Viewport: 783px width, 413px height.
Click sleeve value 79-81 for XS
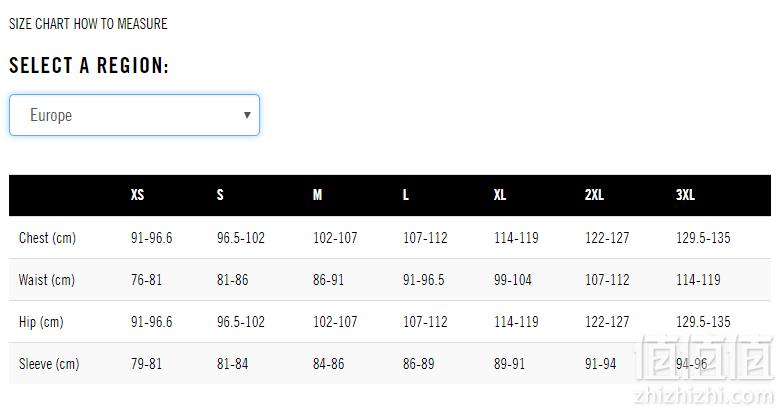click(146, 364)
